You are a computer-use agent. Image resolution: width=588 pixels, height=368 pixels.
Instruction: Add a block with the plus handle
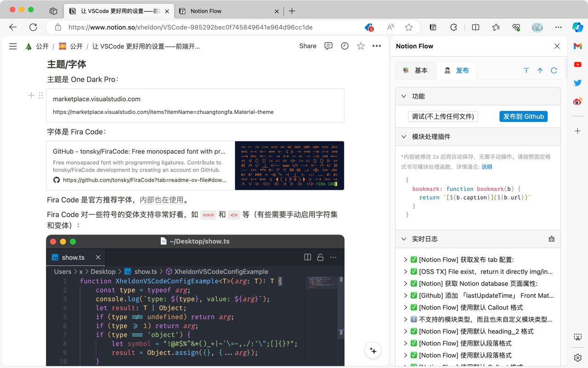point(31,95)
